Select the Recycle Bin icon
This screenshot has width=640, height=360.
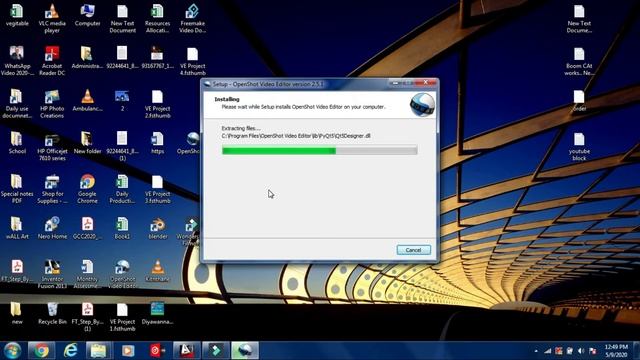(52, 313)
